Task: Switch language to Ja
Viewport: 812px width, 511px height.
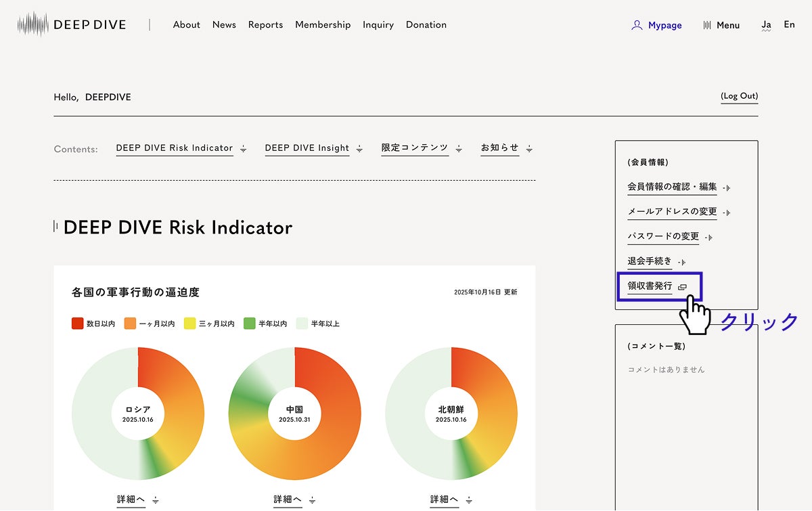Action: pos(766,24)
